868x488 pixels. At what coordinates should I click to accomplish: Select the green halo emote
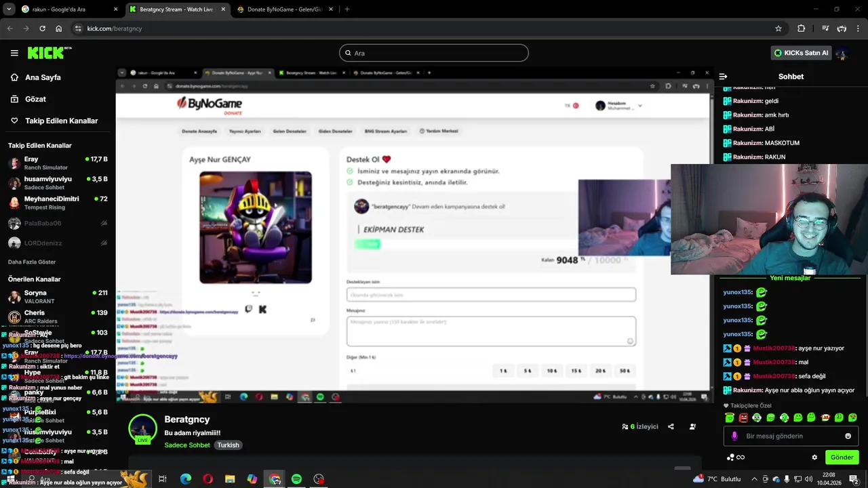(x=730, y=418)
